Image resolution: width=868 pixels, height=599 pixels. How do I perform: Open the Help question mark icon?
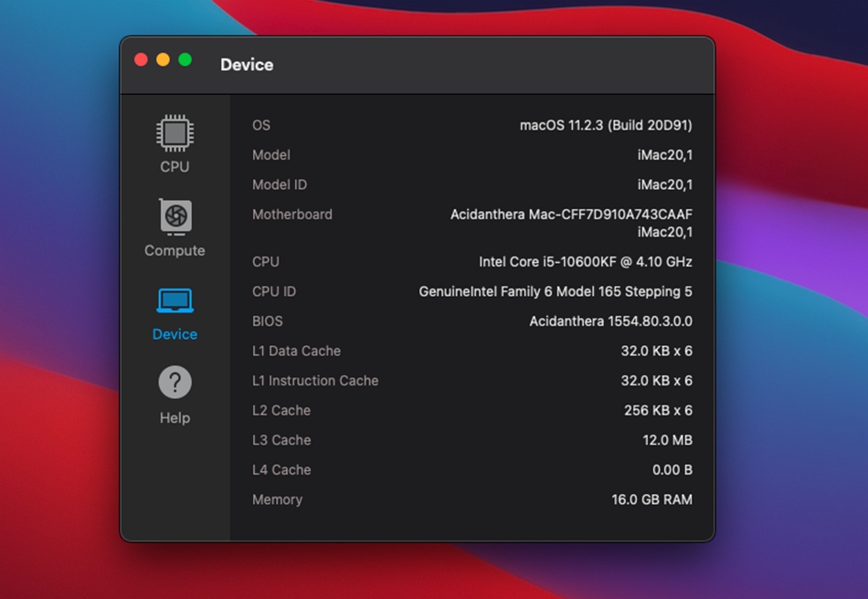pos(175,382)
